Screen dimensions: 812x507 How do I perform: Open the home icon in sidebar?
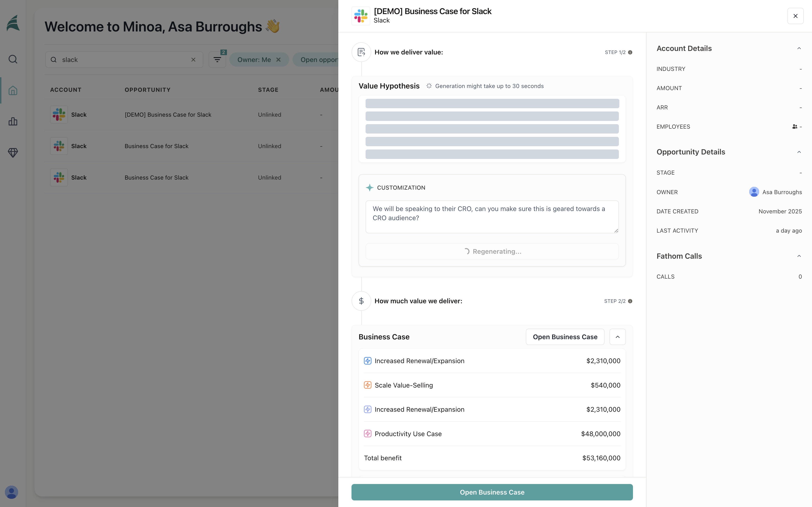pos(13,91)
